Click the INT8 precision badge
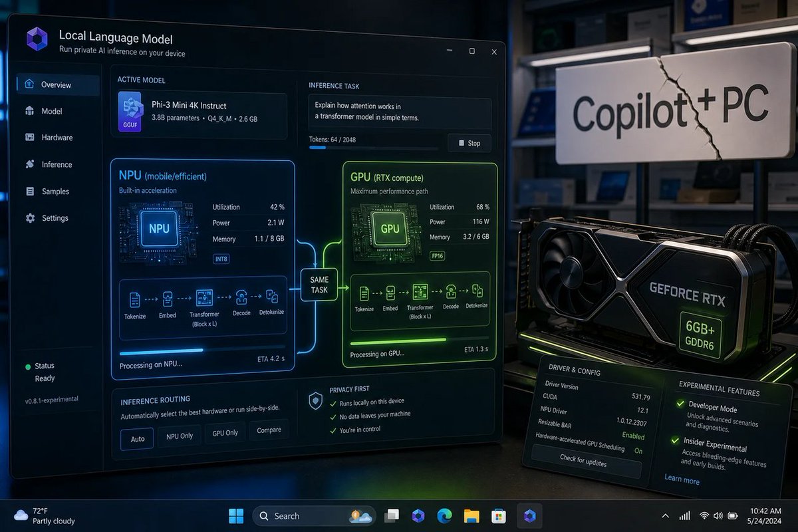 coord(221,259)
